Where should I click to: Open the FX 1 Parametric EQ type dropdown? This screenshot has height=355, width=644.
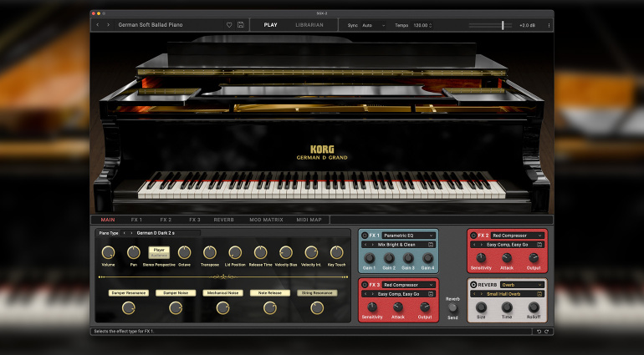click(x=409, y=236)
